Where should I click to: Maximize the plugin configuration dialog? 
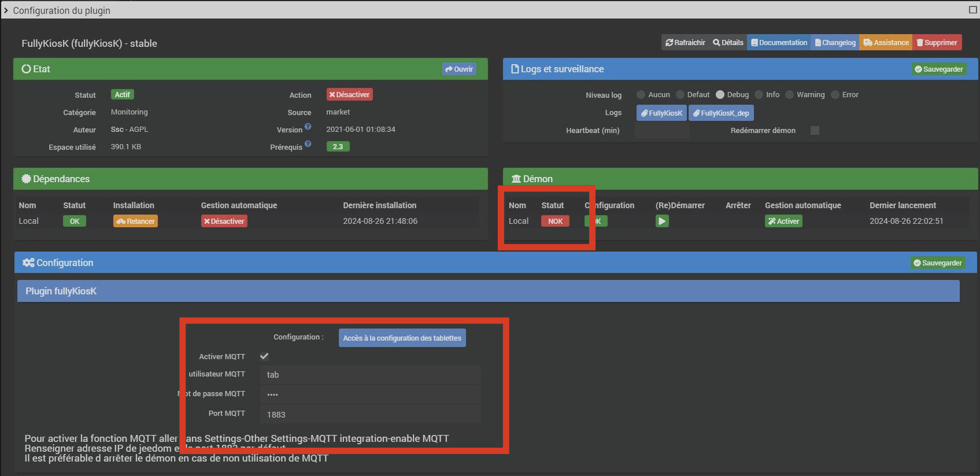[972, 10]
